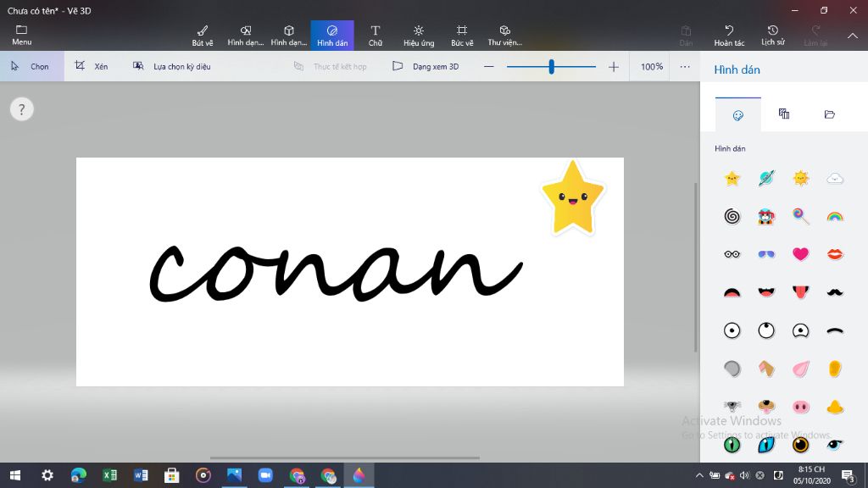Pick the star sticker in the panel
The image size is (868, 488).
[732, 178]
